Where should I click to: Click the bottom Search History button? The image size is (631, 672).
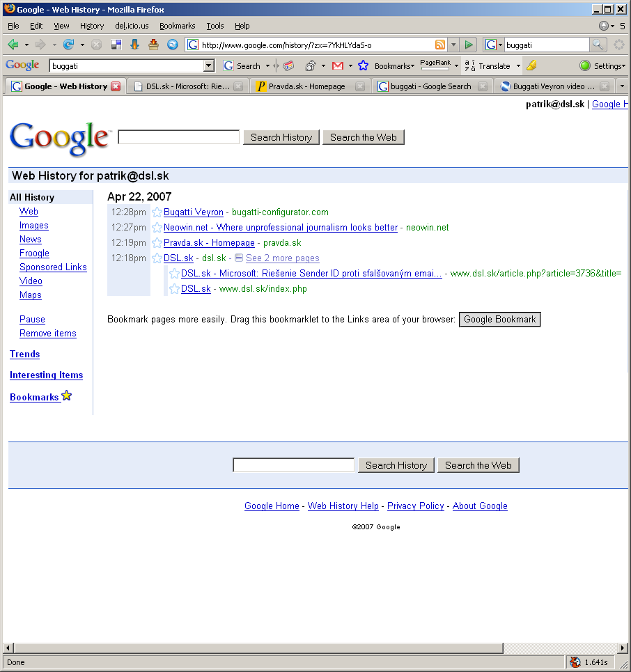pyautogui.click(x=396, y=465)
